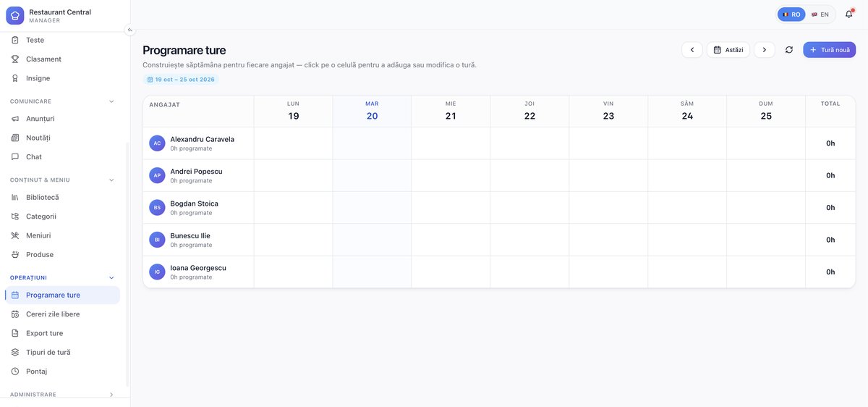Screen dimensions: 868x407
Task: Add shift for Bunescu Ilie on Saturday 24
Action: click(687, 240)
